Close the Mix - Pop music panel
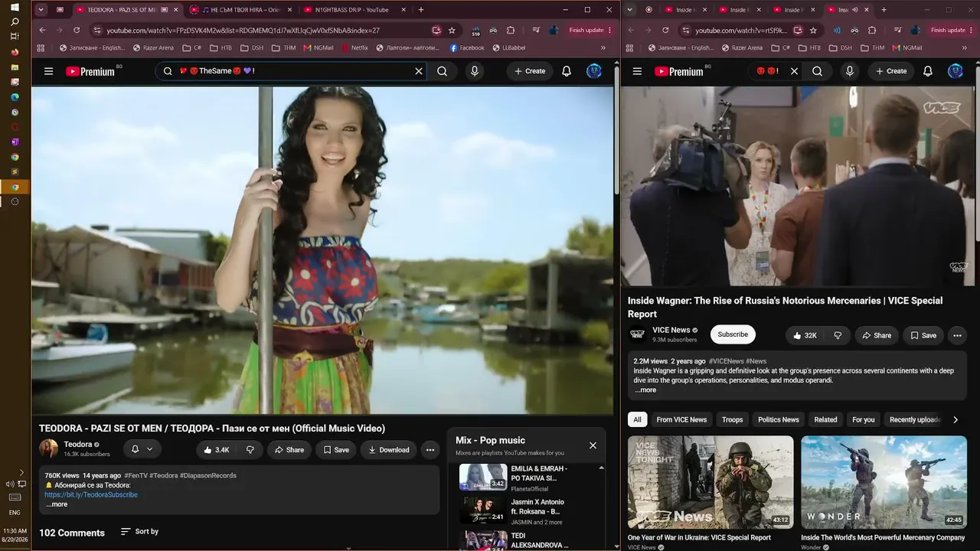This screenshot has height=551, width=980. pos(593,445)
